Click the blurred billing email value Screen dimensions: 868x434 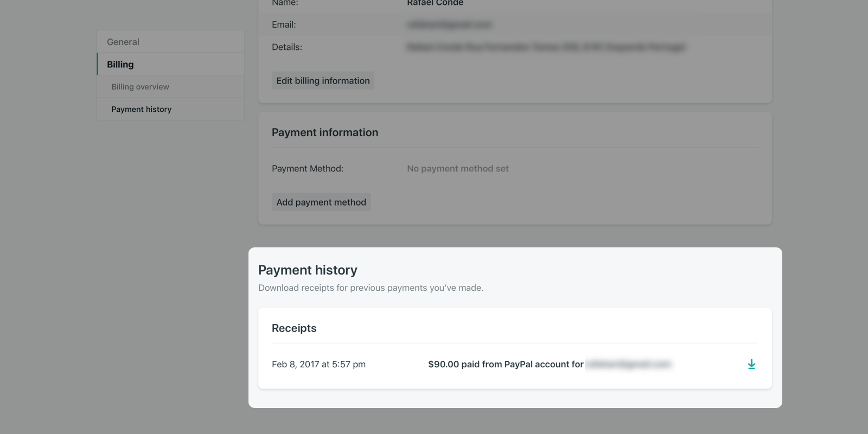[x=449, y=24]
